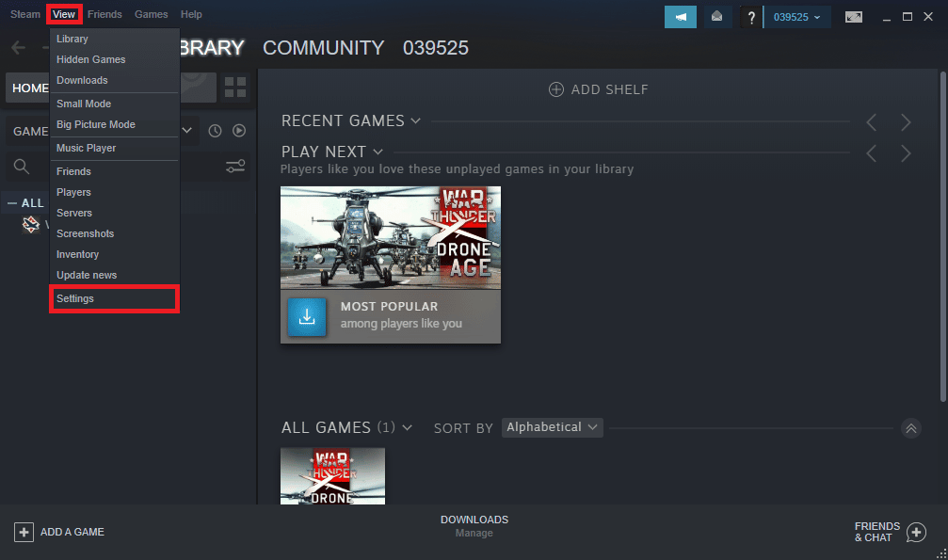Viewport: 948px width, 560px height.
Task: Open the Alphabetical sort dropdown
Action: point(552,427)
